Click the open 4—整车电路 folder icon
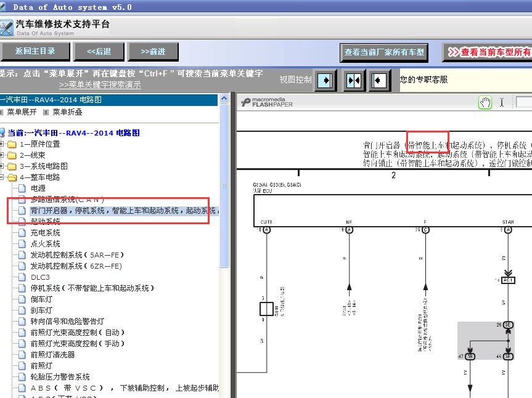The width and height of the screenshot is (532, 398). 12,177
